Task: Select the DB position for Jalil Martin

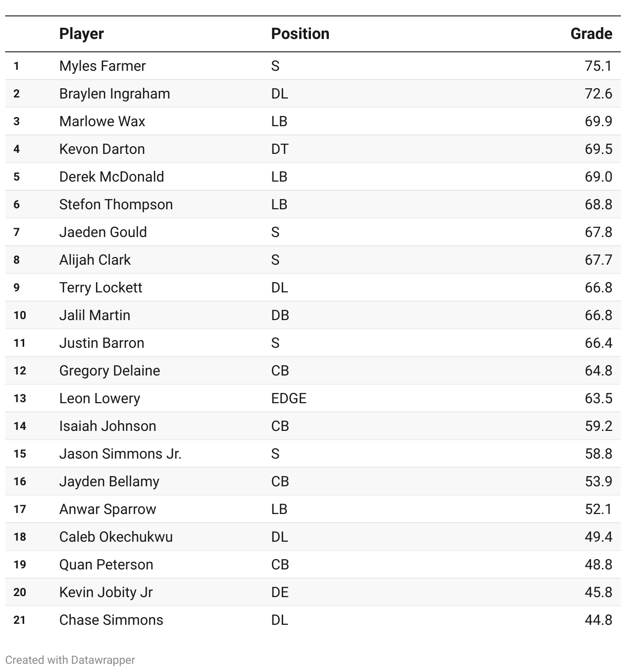Action: pos(280,315)
